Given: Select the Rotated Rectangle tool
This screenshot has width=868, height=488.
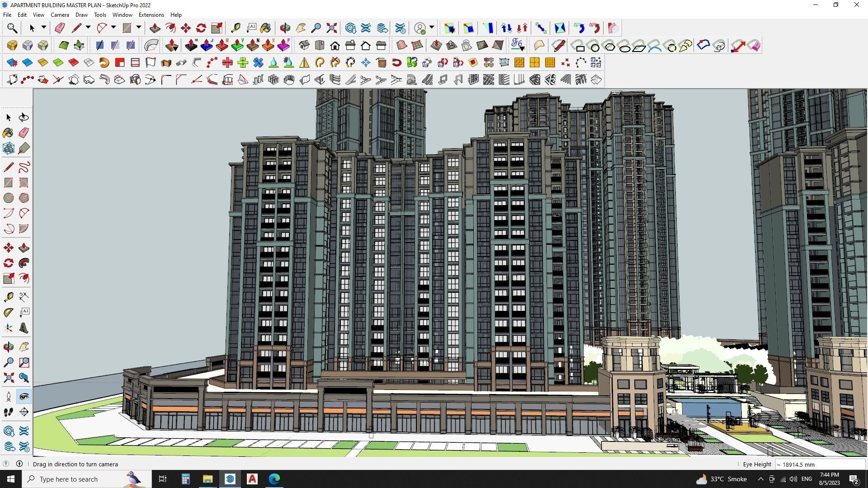Looking at the screenshot, I should pyautogui.click(x=24, y=183).
